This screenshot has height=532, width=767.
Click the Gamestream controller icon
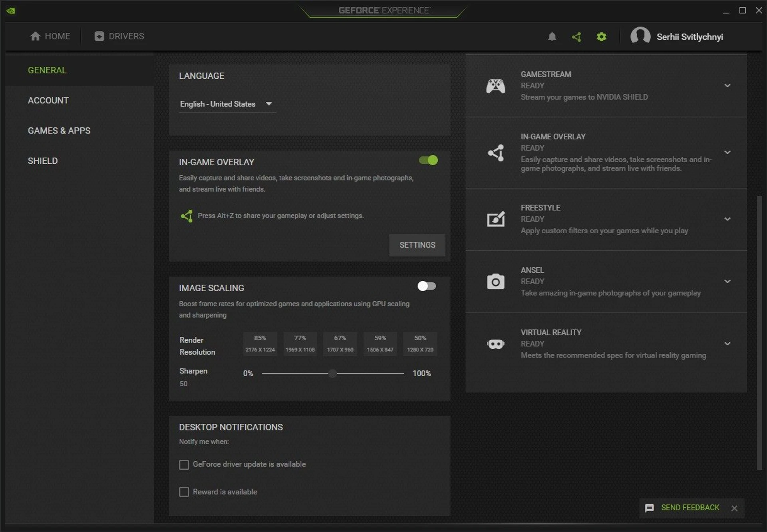coord(496,86)
